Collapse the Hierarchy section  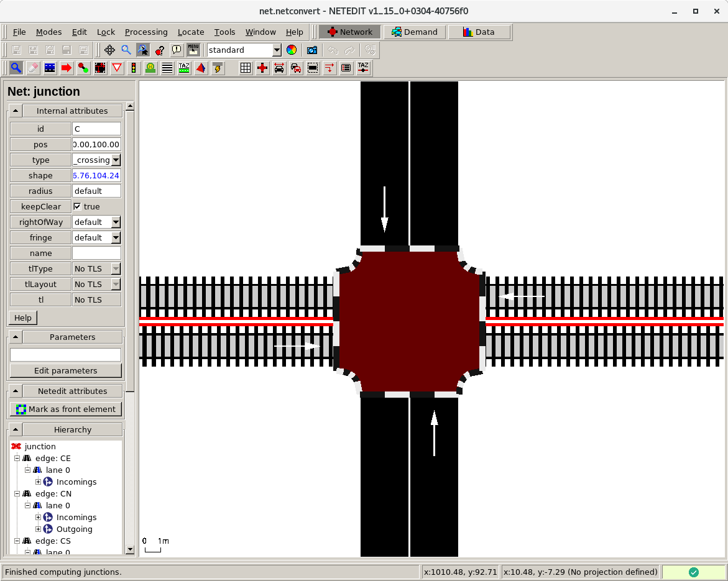(16, 429)
